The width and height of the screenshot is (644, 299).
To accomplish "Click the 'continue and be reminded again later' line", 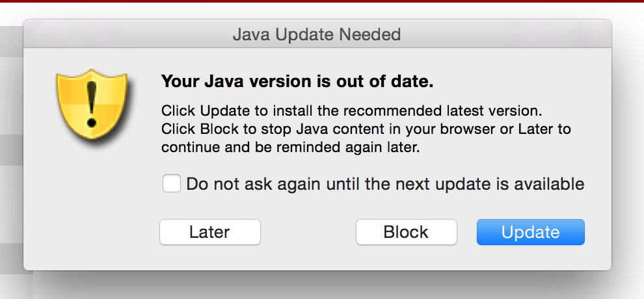I will 291,148.
